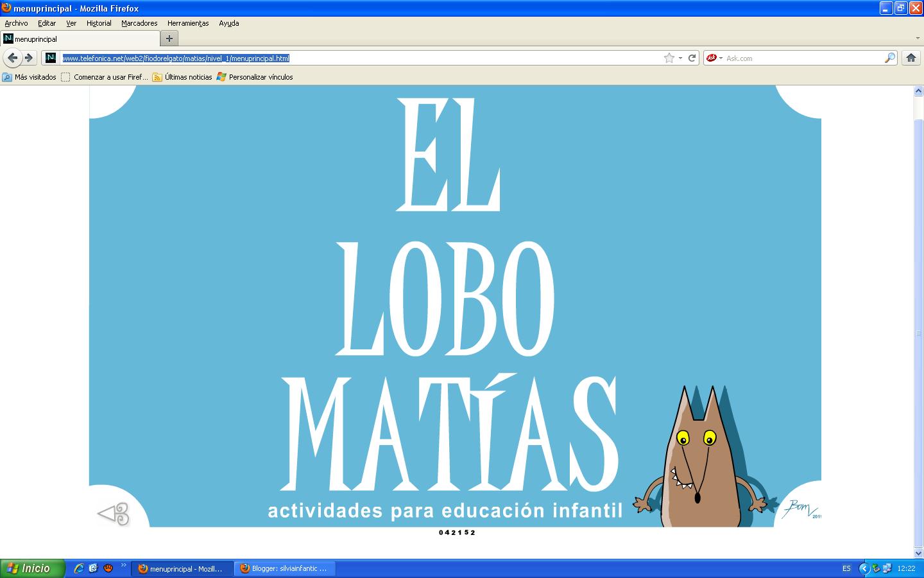Reload the menuprincipal page
Screen dimensions: 924x578
692,58
